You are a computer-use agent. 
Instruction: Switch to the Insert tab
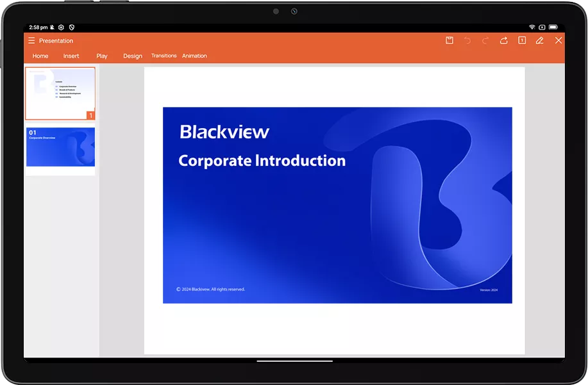tap(71, 56)
